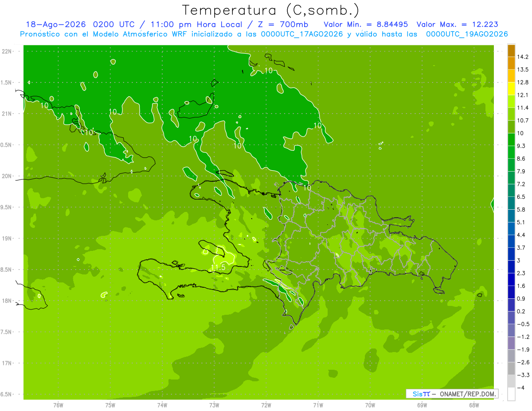Viewport: 532px width, 411px height.
Task: Click the "71W" longitude axis label
Action: [318, 405]
